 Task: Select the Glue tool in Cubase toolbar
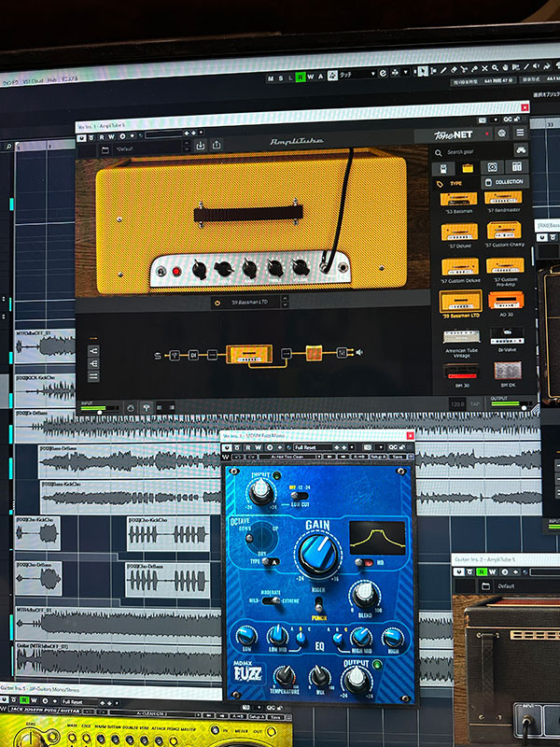(474, 68)
